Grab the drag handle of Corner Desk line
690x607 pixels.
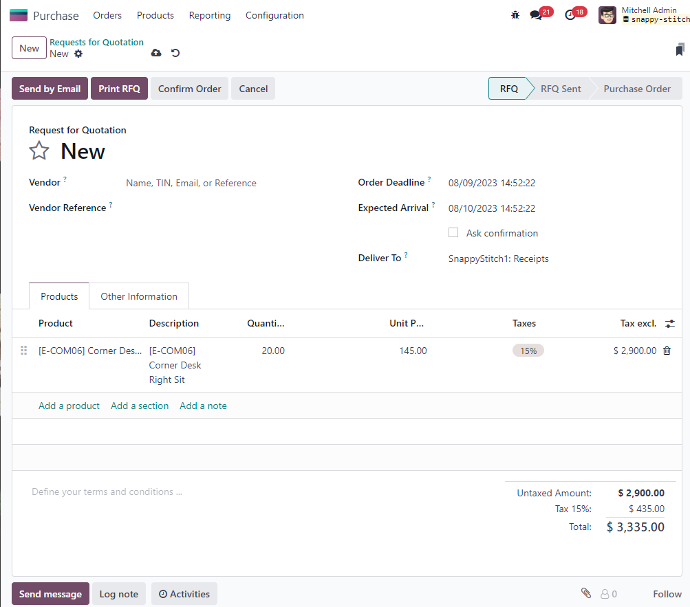point(24,351)
